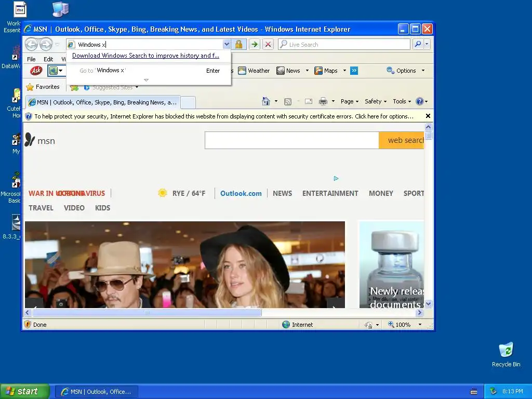
Task: Click the News icon on Ask toolbar
Action: 280,71
